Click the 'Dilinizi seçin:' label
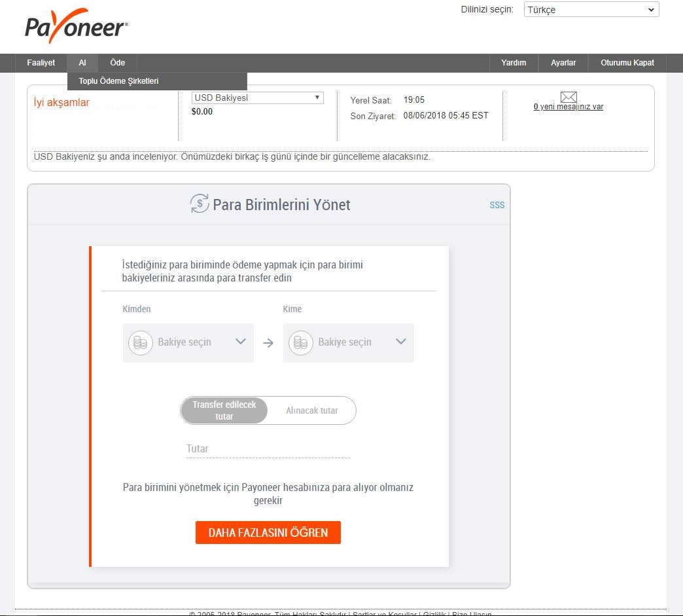 click(487, 10)
